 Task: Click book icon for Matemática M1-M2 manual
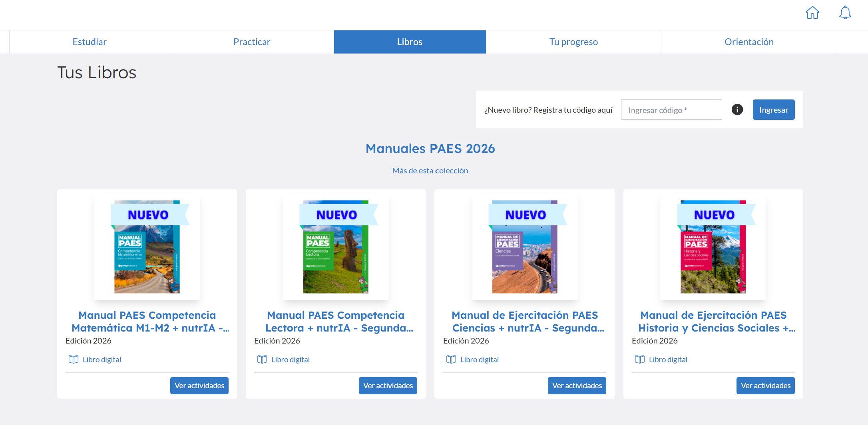point(74,359)
